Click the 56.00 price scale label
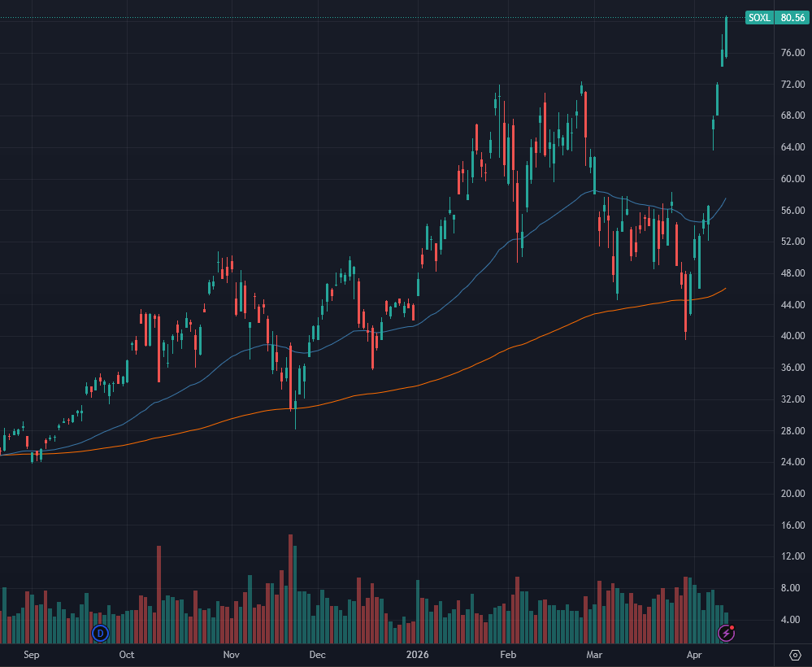The height and width of the screenshot is (667, 812). coord(792,211)
